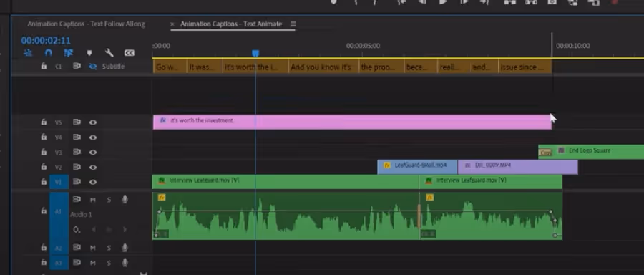Click fx badge on LeafGuard-BRoll.mp4 clip

point(386,165)
